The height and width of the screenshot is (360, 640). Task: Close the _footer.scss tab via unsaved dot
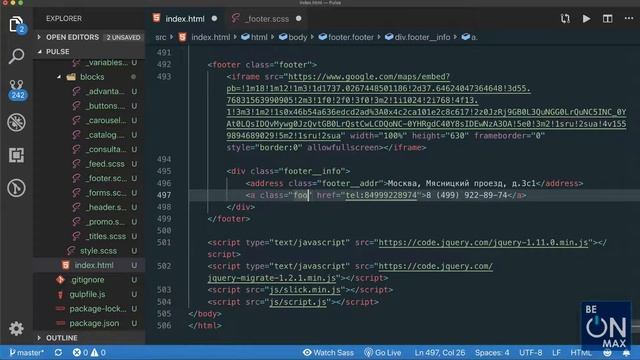(x=299, y=18)
